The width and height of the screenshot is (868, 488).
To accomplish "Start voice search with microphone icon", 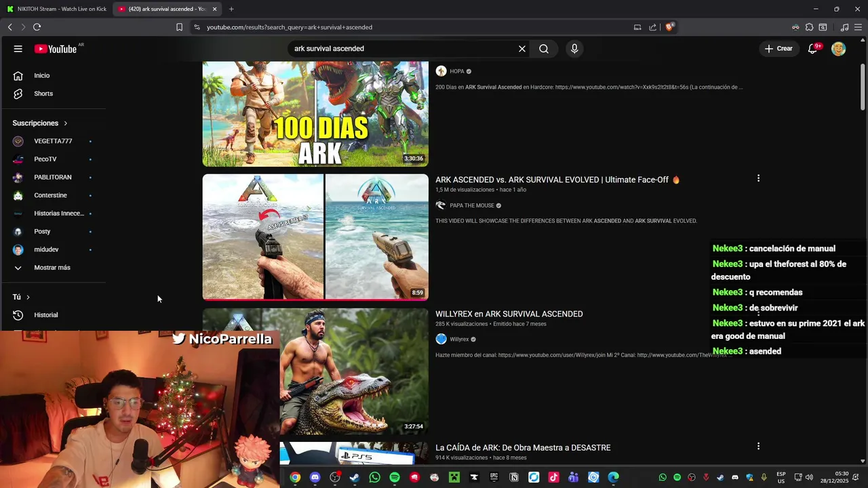I will coord(574,49).
